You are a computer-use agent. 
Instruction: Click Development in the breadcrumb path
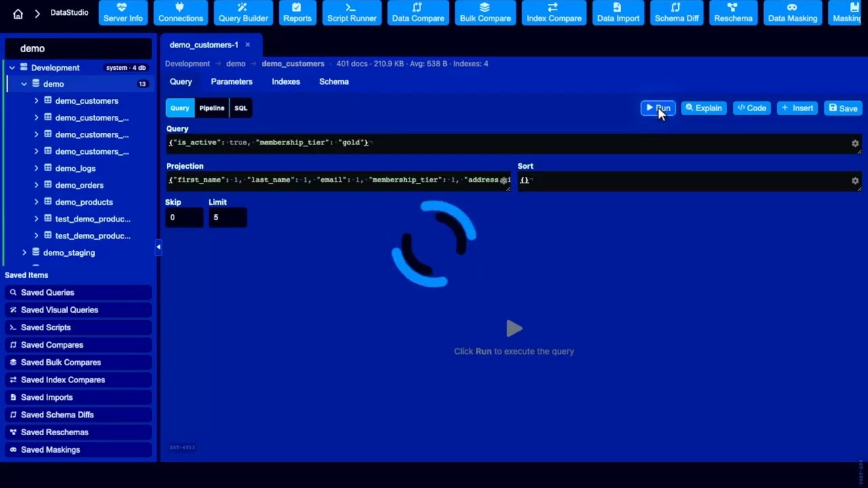point(187,64)
